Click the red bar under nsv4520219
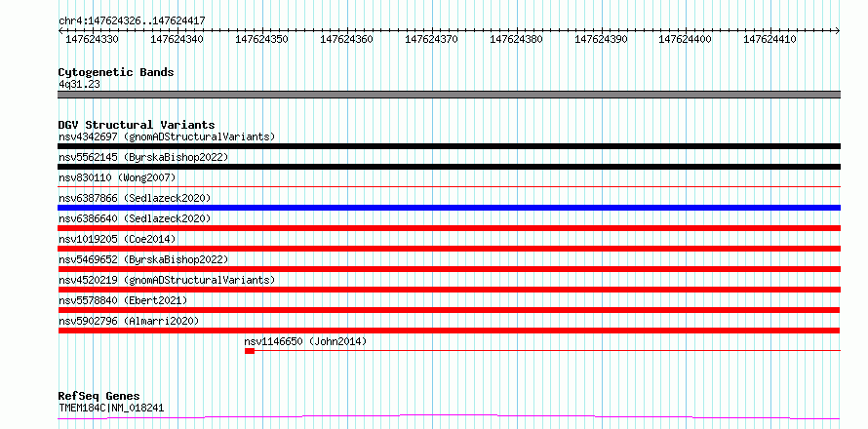 pyautogui.click(x=449, y=290)
